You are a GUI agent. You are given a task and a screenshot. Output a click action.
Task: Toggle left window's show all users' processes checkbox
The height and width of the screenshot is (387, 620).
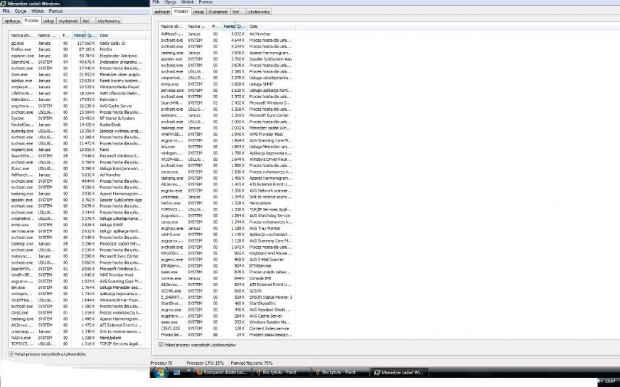[11, 354]
